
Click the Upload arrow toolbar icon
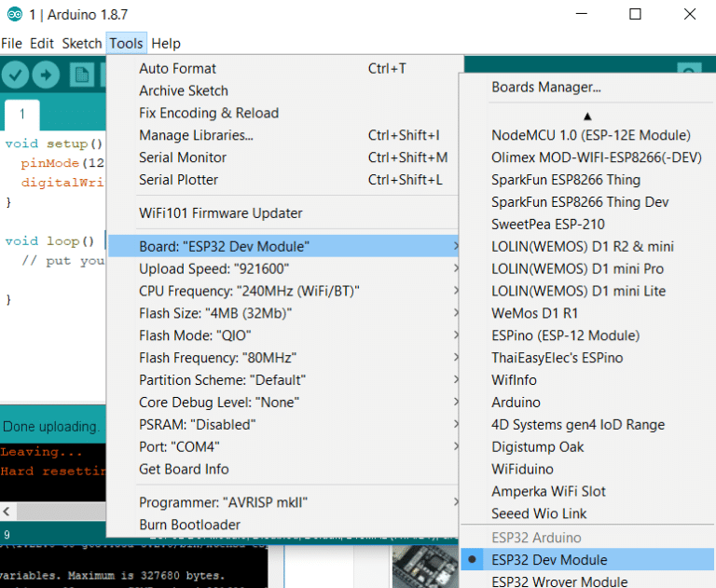[46, 75]
